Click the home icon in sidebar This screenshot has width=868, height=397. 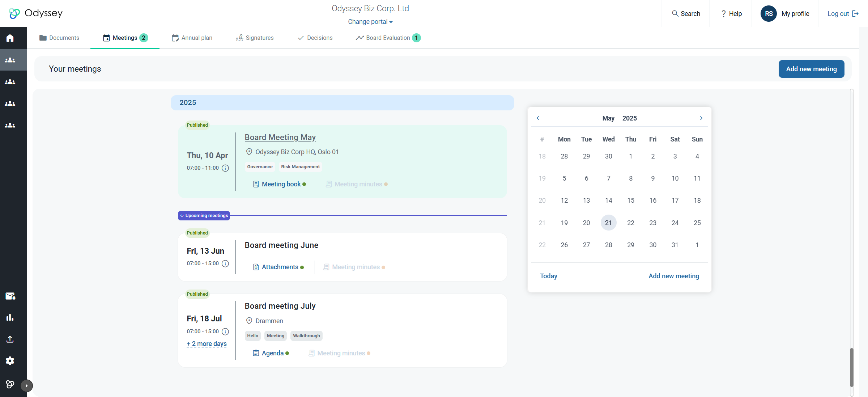10,38
